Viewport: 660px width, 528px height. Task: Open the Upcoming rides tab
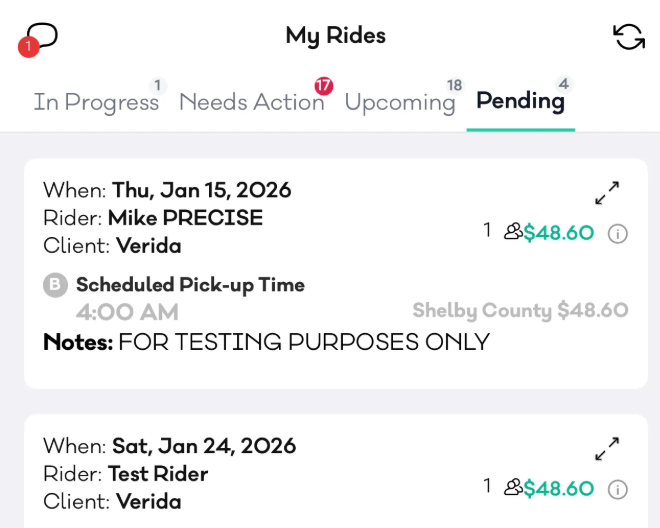click(x=399, y=102)
